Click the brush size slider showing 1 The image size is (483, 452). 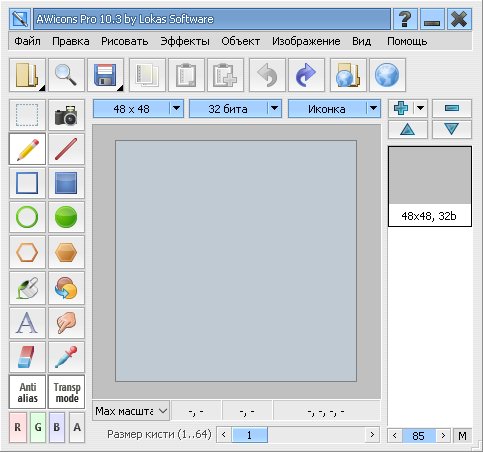click(x=249, y=435)
